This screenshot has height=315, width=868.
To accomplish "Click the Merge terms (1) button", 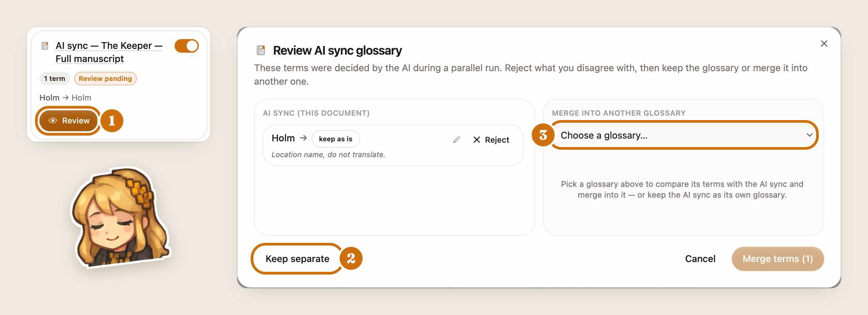I will point(778,259).
